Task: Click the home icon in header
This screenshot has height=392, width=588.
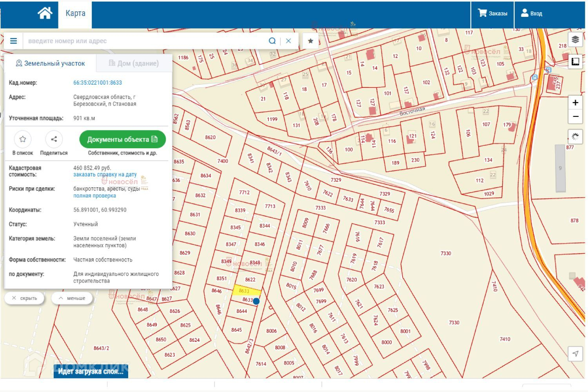Action: (x=45, y=14)
